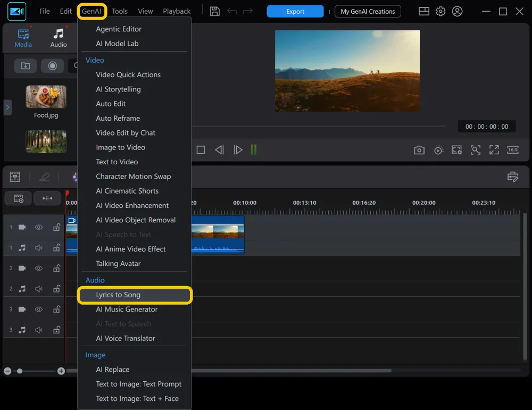Click the preview display options icon
532x410 pixels.
[456, 150]
